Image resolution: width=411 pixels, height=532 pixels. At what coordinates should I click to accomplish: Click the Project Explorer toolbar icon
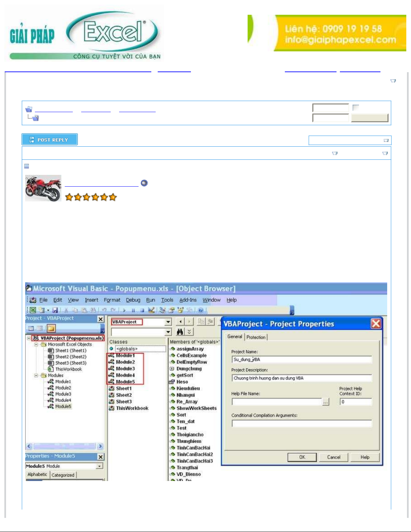(162, 310)
